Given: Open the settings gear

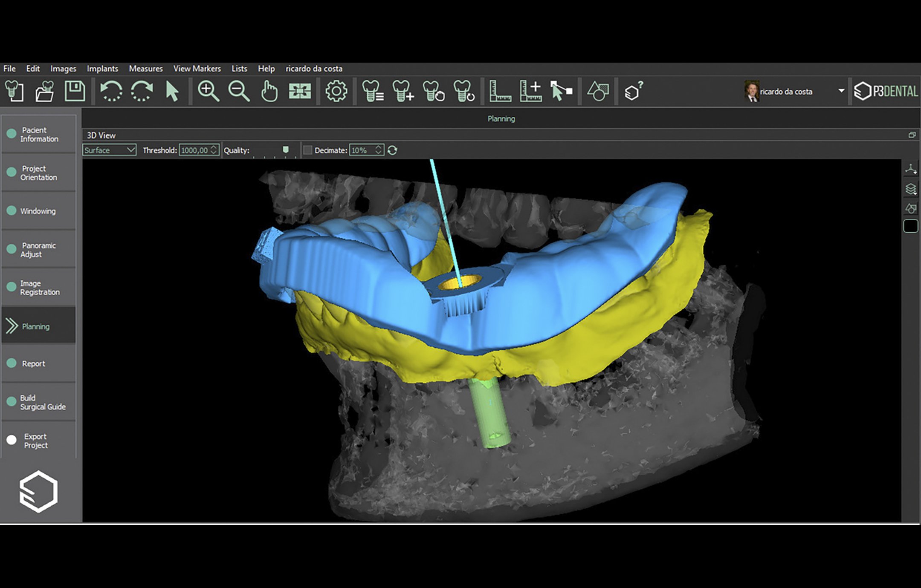Looking at the screenshot, I should (x=336, y=91).
